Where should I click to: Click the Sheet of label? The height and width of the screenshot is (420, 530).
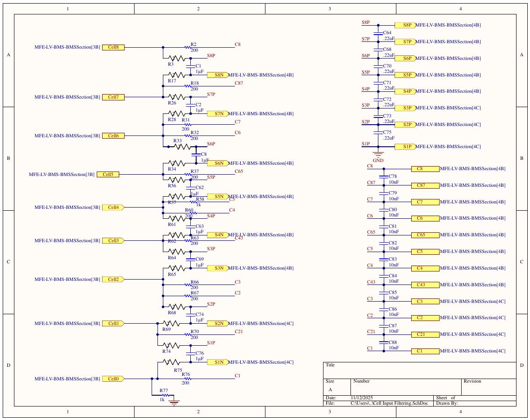pyautogui.click(x=445, y=398)
